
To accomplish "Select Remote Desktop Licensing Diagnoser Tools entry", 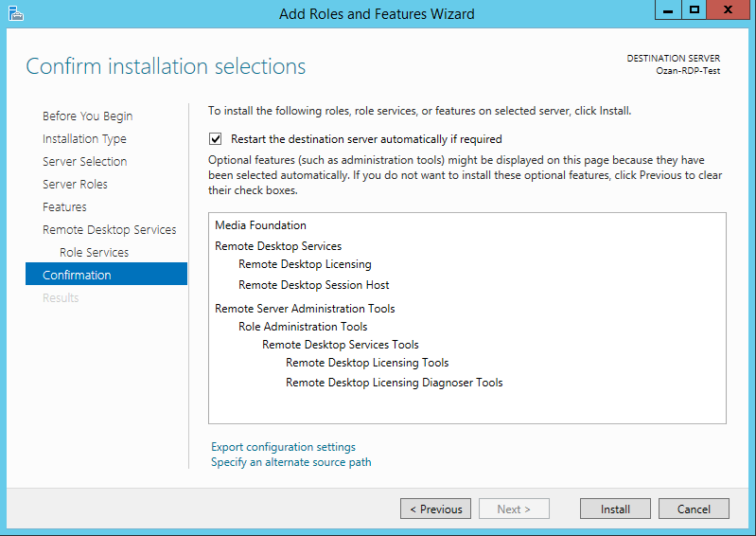I will (x=394, y=383).
